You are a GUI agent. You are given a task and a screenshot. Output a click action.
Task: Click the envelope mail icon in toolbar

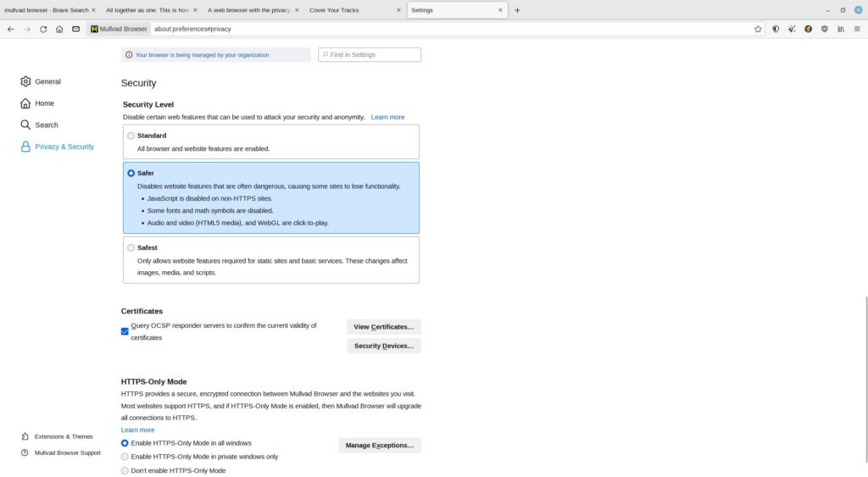(75, 29)
